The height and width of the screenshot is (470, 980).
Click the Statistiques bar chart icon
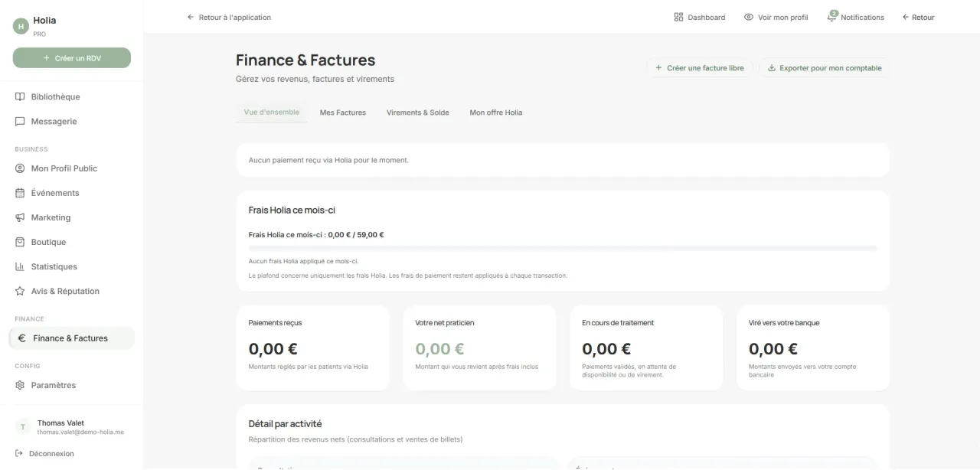20,266
